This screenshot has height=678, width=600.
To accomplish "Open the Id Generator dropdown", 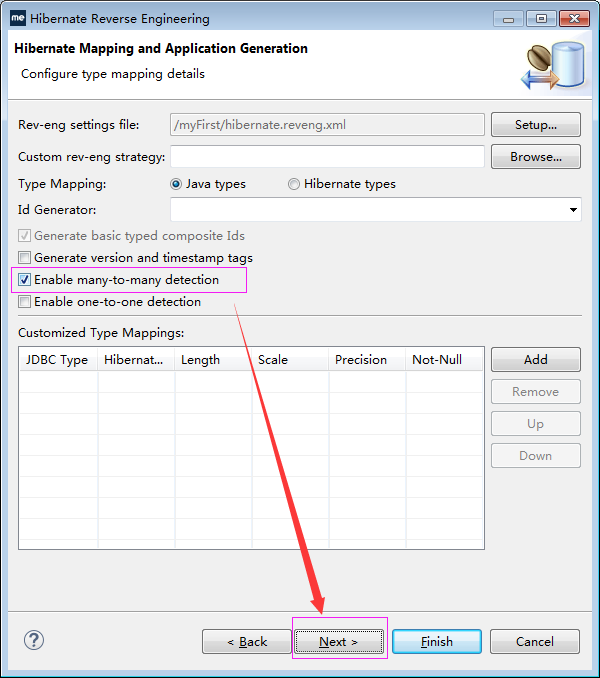I will pos(573,210).
